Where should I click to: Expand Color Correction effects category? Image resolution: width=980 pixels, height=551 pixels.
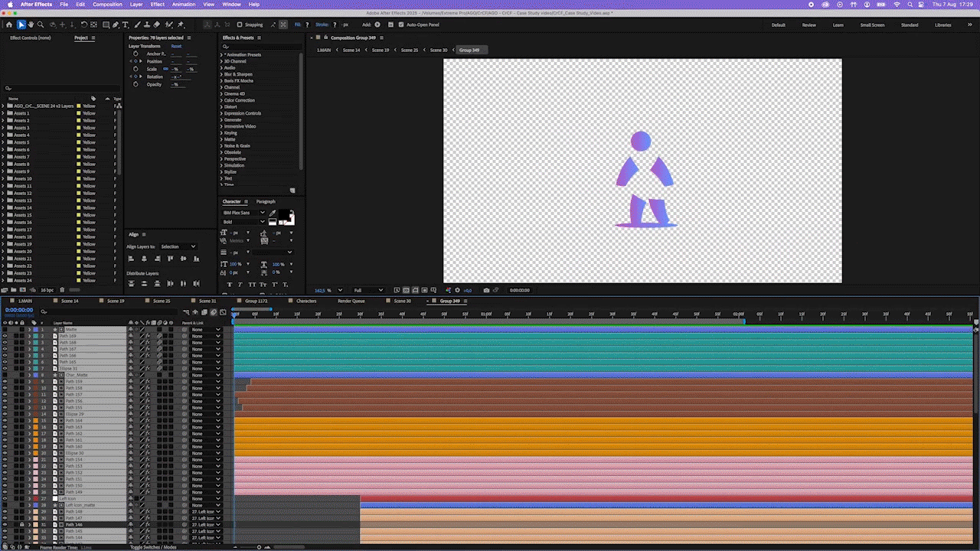click(x=222, y=100)
